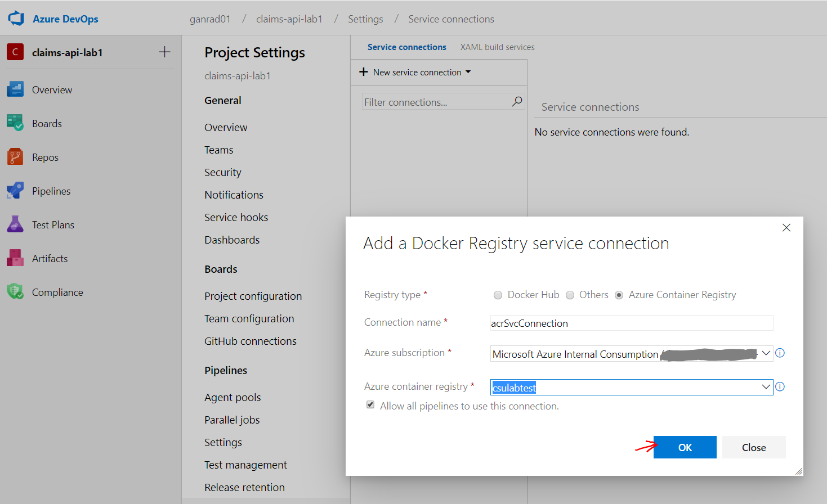The image size is (827, 504).
Task: Open the Overview icon in sidebar
Action: pos(15,89)
